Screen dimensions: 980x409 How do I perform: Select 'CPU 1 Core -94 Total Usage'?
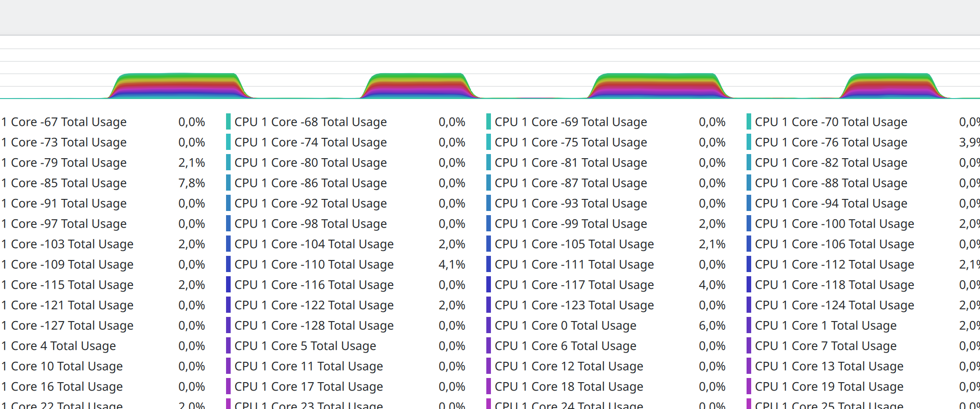(831, 204)
